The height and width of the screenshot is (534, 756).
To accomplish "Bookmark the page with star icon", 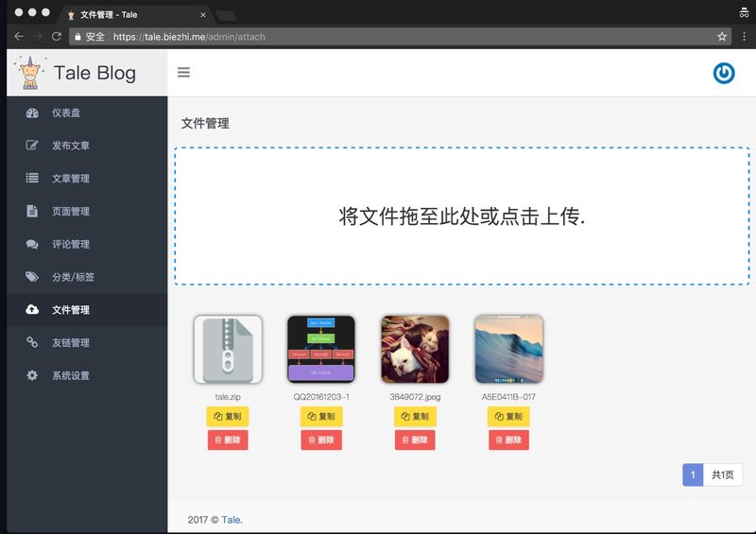I will pyautogui.click(x=721, y=37).
